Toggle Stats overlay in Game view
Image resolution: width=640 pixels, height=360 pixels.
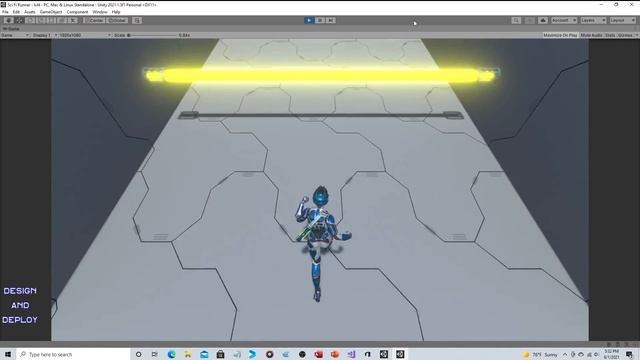coord(610,35)
